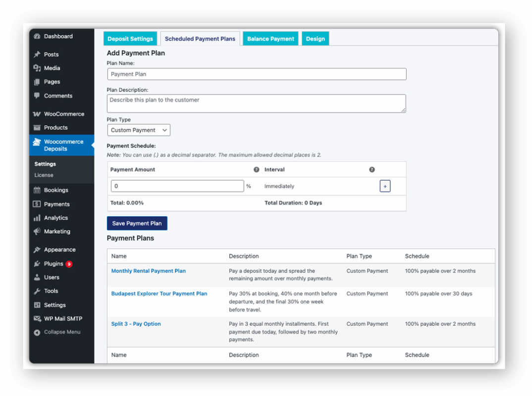The image size is (532, 396).
Task: Click the Pages icon in sidebar
Action: point(37,82)
